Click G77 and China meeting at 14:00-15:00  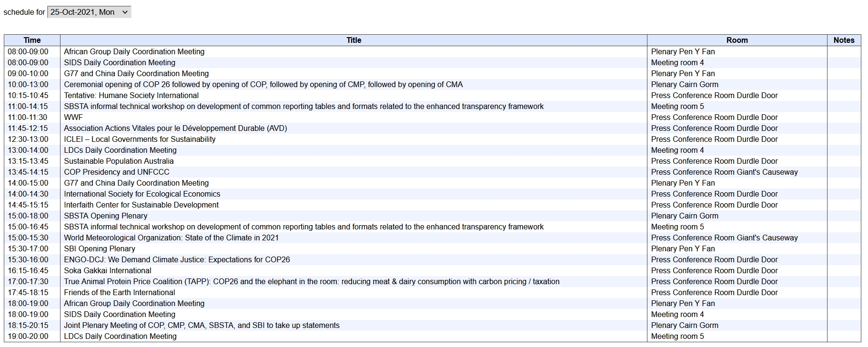[136, 183]
